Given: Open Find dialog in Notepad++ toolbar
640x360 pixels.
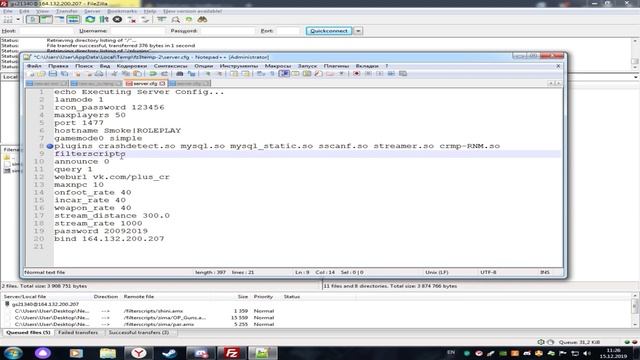Looking at the screenshot, I should click(180, 74).
